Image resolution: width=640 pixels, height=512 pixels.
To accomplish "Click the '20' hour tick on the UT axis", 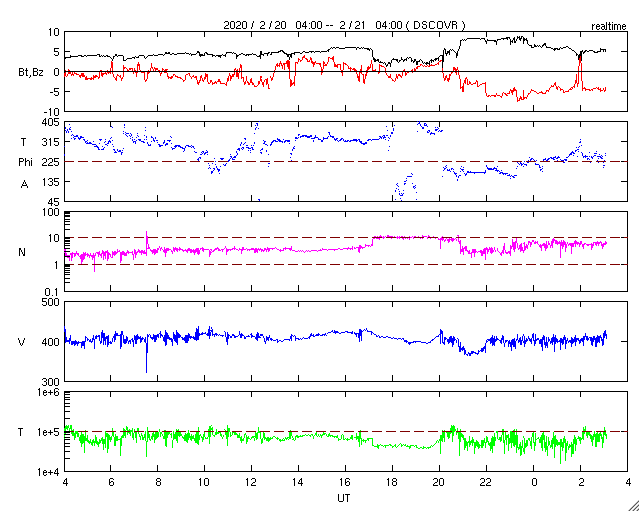I will click(x=439, y=483).
